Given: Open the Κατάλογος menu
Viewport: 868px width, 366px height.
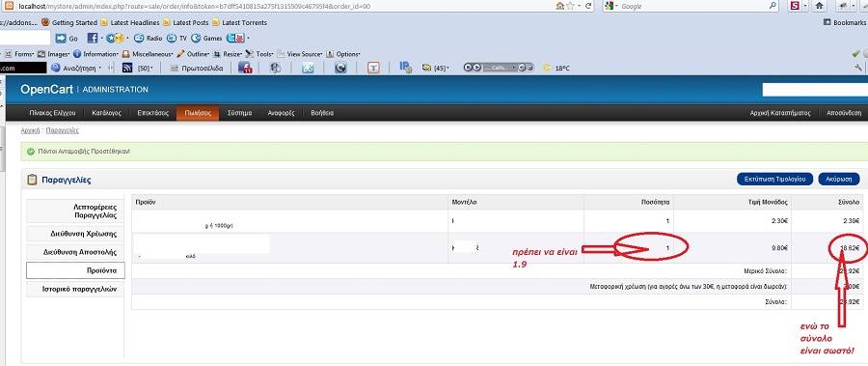Looking at the screenshot, I should click(x=106, y=113).
